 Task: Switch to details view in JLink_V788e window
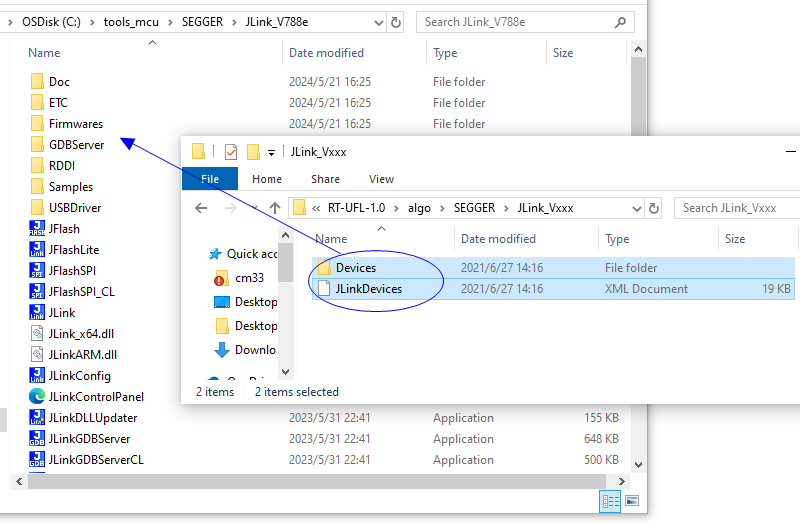pos(610,502)
